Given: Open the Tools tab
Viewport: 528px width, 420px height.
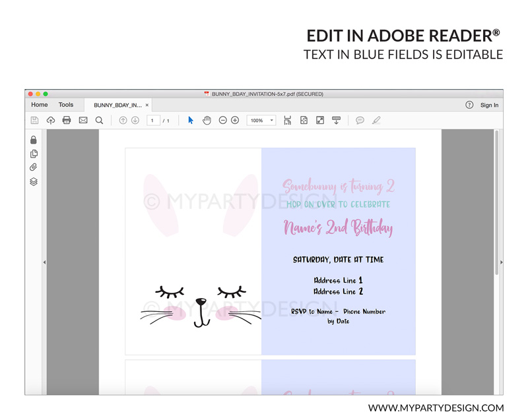Looking at the screenshot, I should (x=66, y=105).
